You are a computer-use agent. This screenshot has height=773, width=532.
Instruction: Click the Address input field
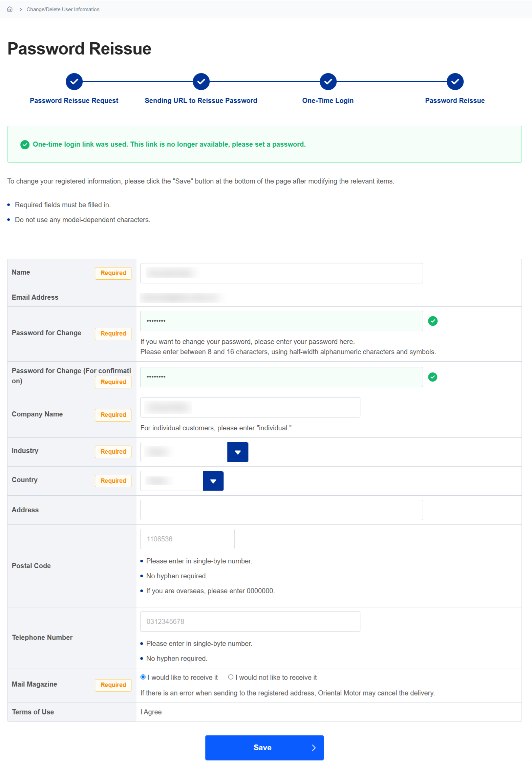coord(281,510)
